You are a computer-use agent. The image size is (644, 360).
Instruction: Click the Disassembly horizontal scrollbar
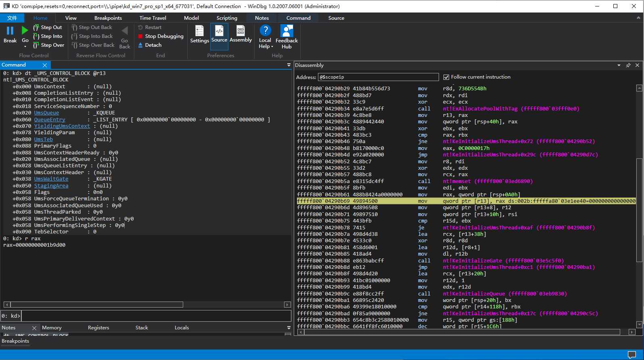coord(462,332)
